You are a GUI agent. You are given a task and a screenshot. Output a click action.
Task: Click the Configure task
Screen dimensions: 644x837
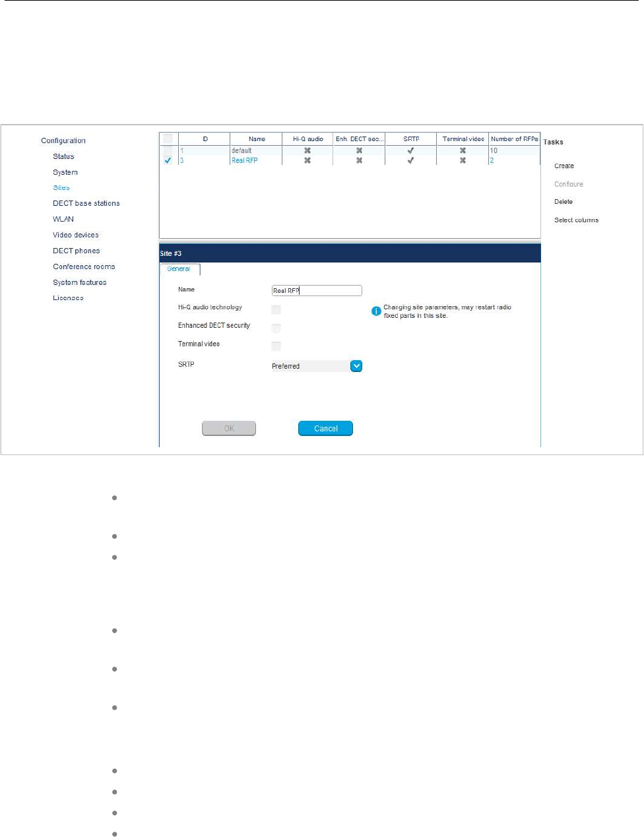coord(569,184)
